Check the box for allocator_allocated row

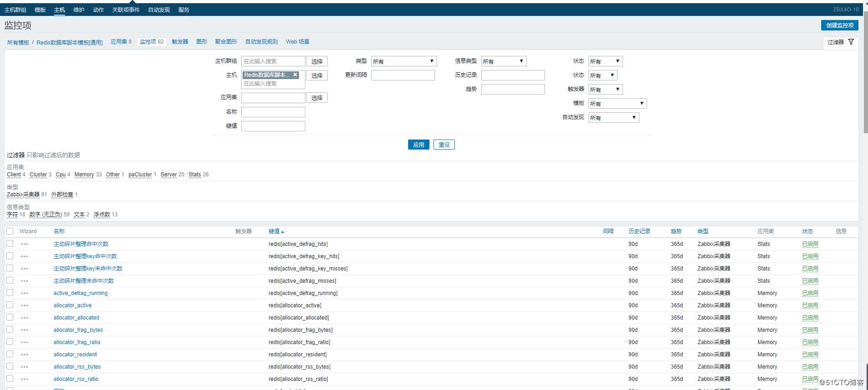10,317
